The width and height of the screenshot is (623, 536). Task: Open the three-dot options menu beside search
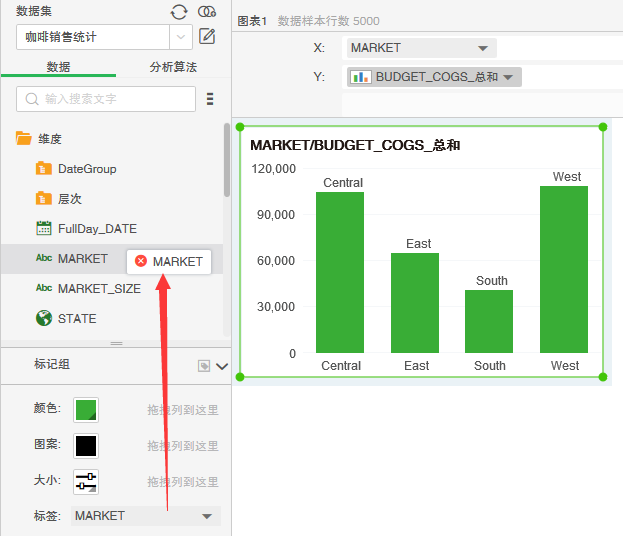210,99
